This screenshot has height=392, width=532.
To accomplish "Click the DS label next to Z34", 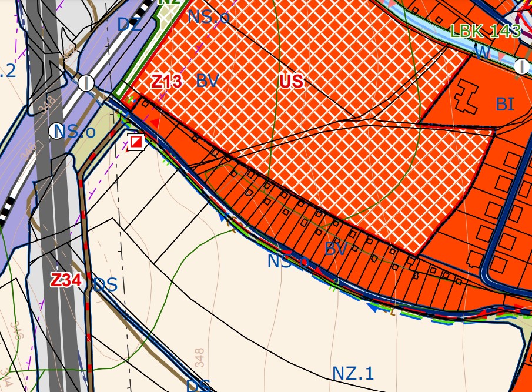I will point(105,286).
